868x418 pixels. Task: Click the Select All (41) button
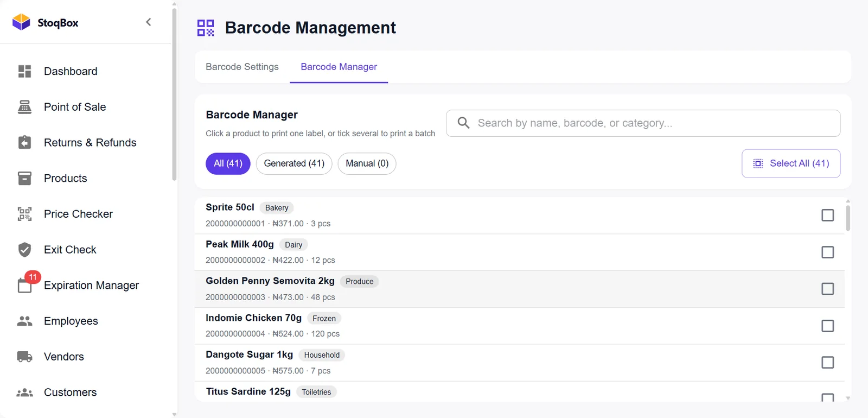pos(791,163)
